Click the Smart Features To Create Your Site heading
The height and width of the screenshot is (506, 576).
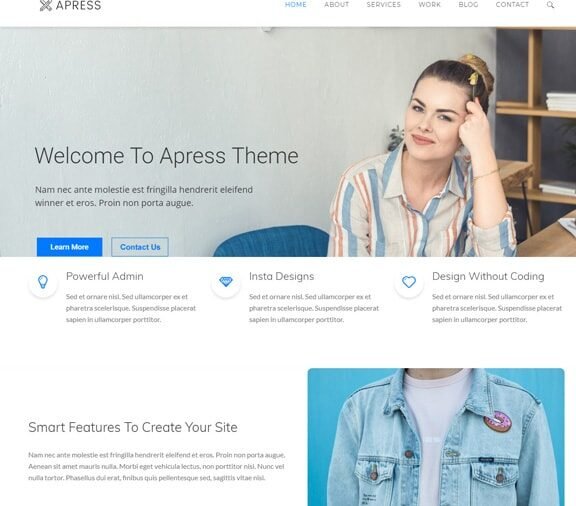coord(133,427)
